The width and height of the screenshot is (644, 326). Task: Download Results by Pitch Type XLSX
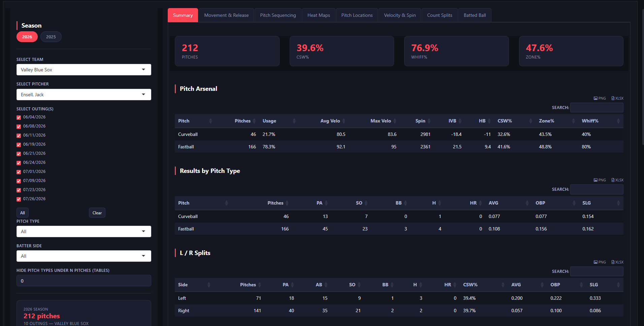click(x=617, y=180)
